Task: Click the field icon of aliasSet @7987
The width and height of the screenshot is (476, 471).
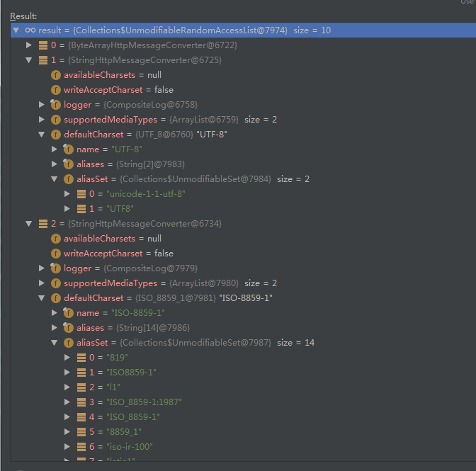Action: coord(69,343)
